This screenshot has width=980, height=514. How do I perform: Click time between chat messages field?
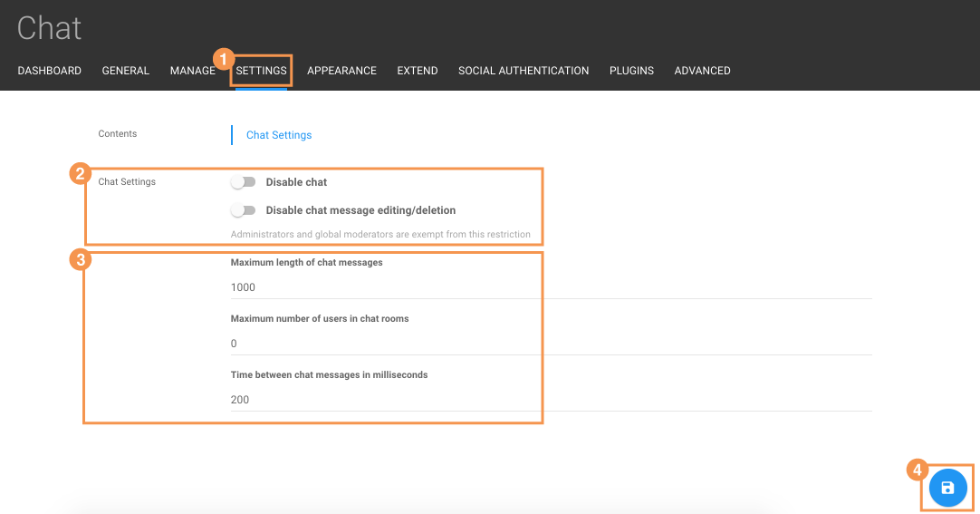tap(552, 400)
